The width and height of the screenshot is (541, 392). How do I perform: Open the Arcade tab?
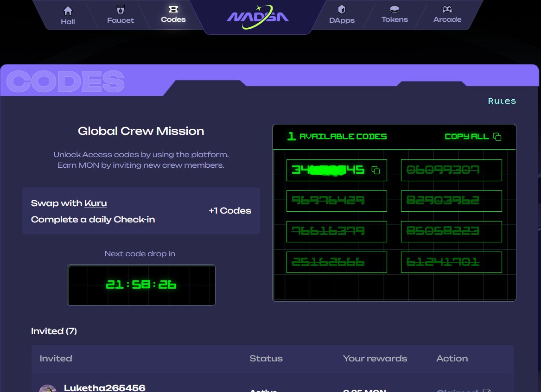[x=447, y=15]
